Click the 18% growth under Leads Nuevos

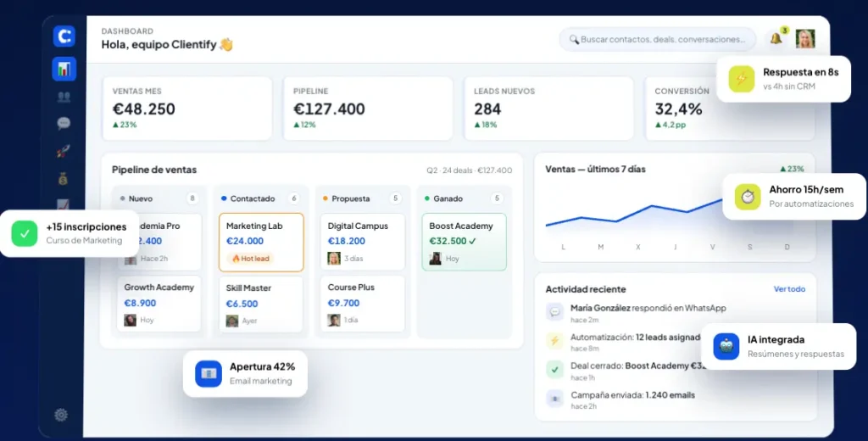click(486, 125)
